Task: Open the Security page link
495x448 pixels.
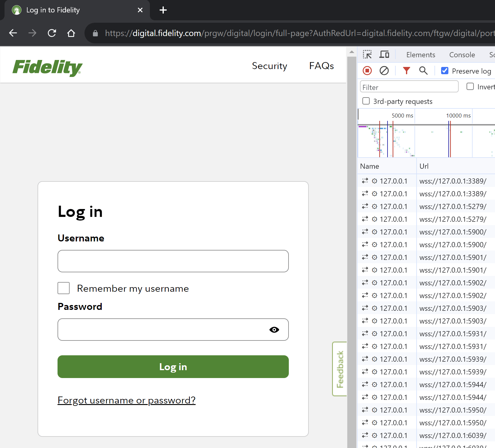Action: pos(269,66)
